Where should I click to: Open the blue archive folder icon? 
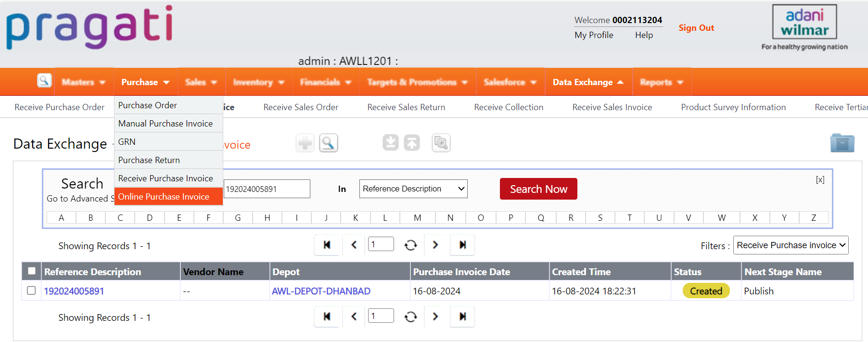point(842,143)
